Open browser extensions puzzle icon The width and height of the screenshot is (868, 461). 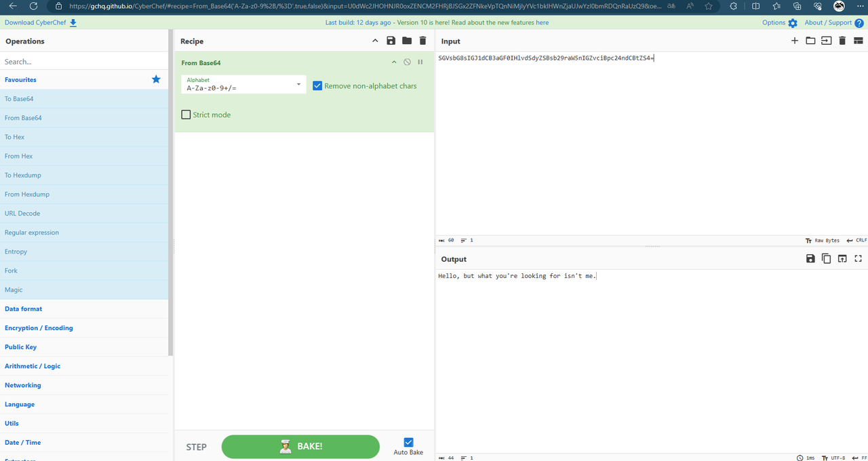[734, 6]
